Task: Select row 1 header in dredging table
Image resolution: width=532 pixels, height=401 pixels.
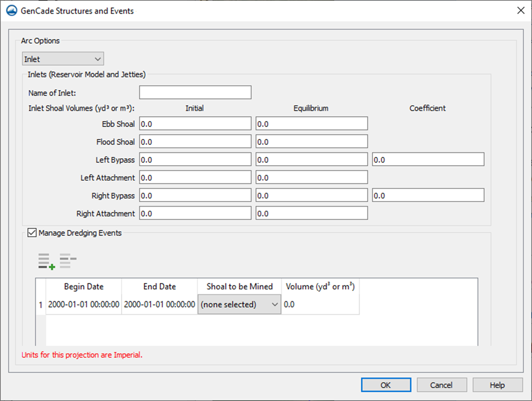Action: coord(41,304)
